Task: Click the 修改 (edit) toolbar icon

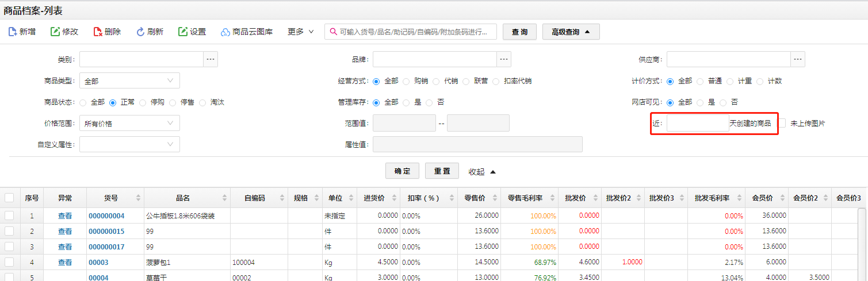Action: click(x=55, y=32)
